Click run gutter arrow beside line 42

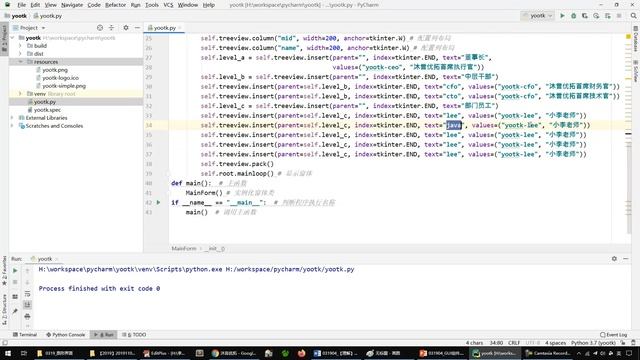point(158,202)
